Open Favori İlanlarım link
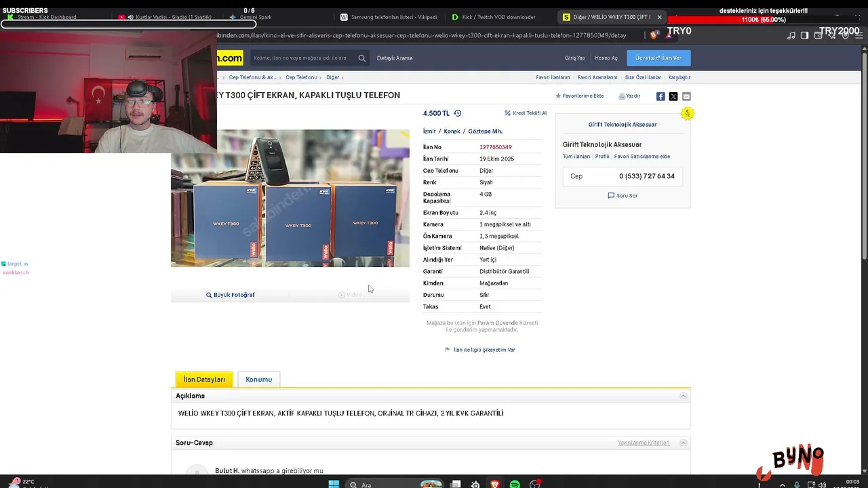 [553, 77]
